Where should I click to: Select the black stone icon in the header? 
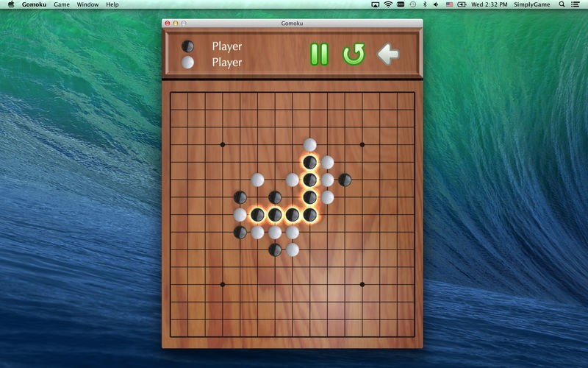coord(188,46)
